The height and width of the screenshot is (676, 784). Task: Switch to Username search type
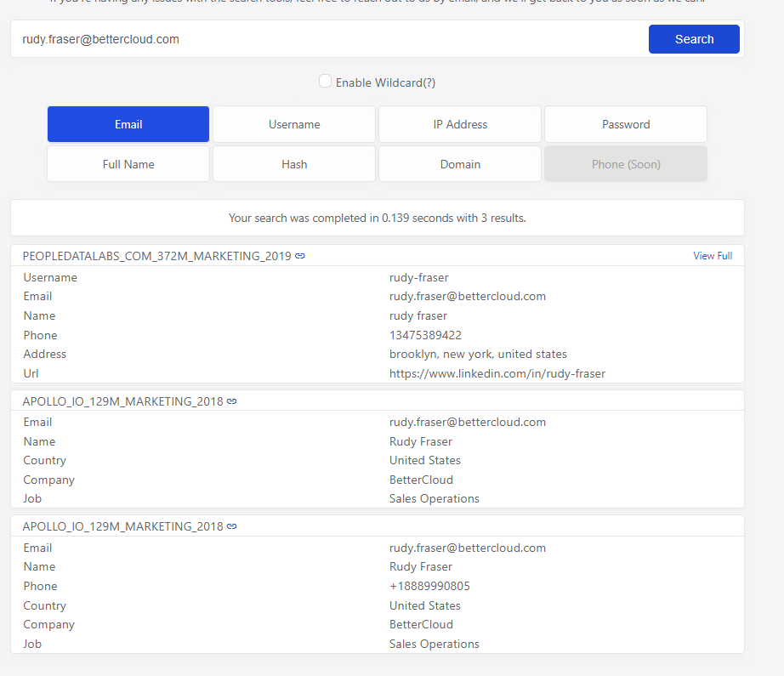294,124
